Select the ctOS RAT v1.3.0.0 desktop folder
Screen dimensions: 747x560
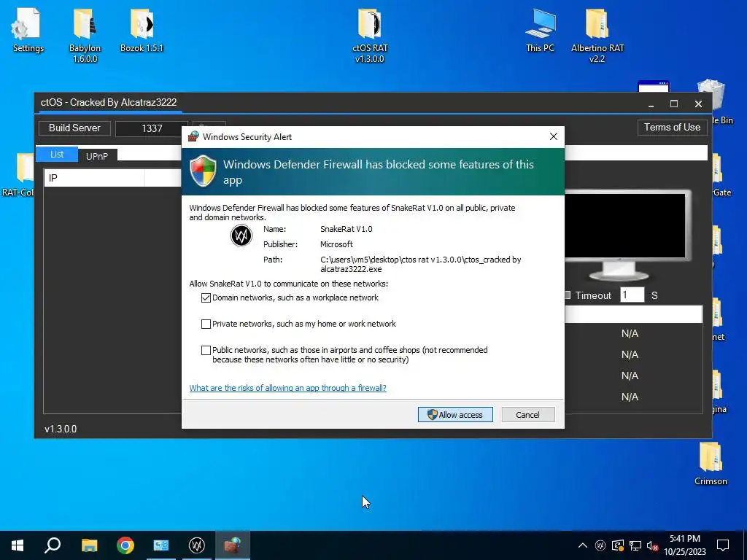coord(370,36)
